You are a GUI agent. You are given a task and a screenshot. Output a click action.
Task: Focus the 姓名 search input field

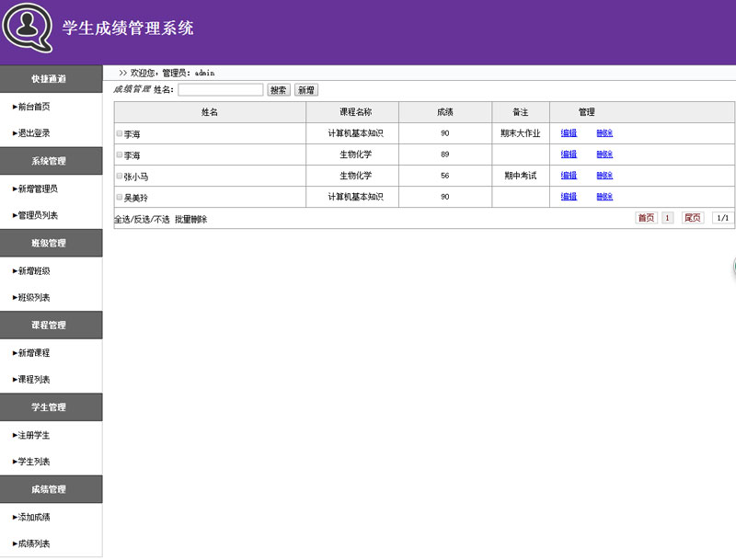[221, 90]
